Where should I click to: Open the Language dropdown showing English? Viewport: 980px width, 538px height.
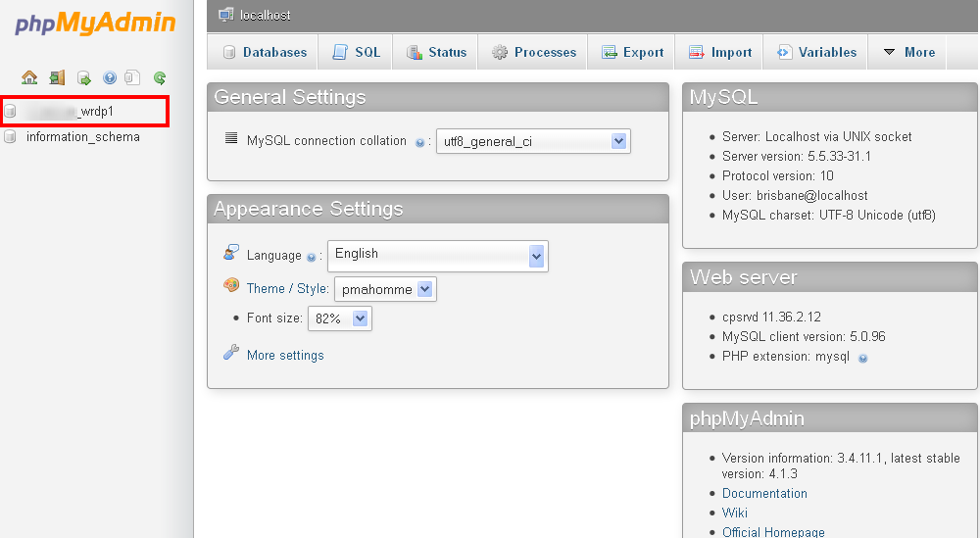click(437, 256)
